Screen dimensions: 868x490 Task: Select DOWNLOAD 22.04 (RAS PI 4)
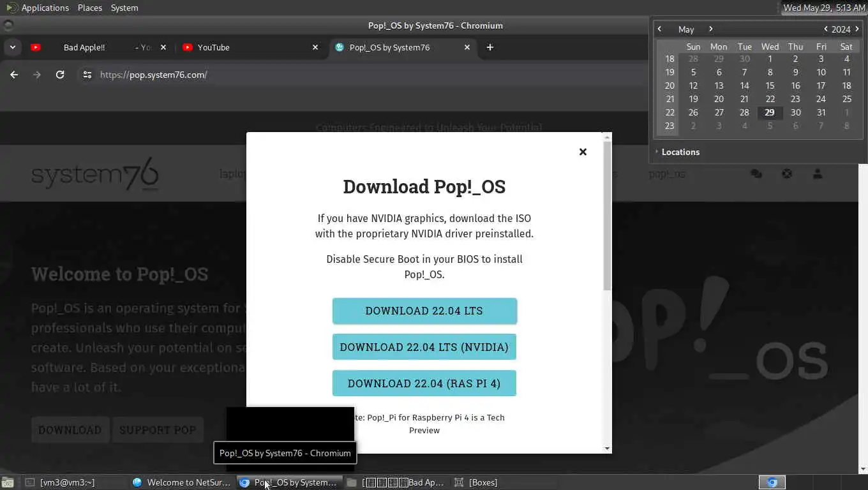coord(424,383)
